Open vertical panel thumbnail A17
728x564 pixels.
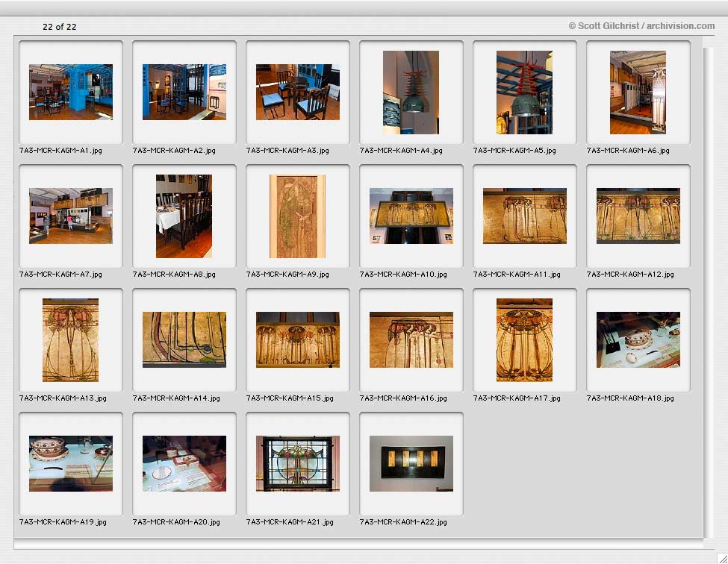(525, 340)
